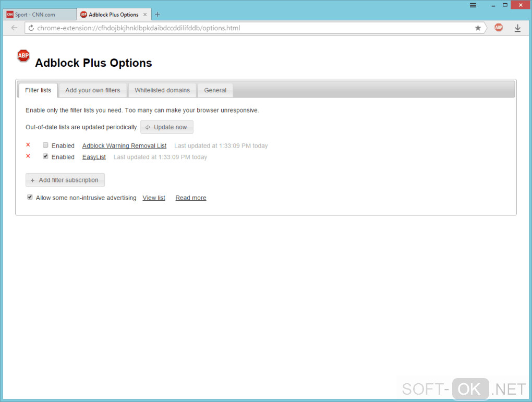Open the Adblock Warning Removal List link

click(124, 146)
